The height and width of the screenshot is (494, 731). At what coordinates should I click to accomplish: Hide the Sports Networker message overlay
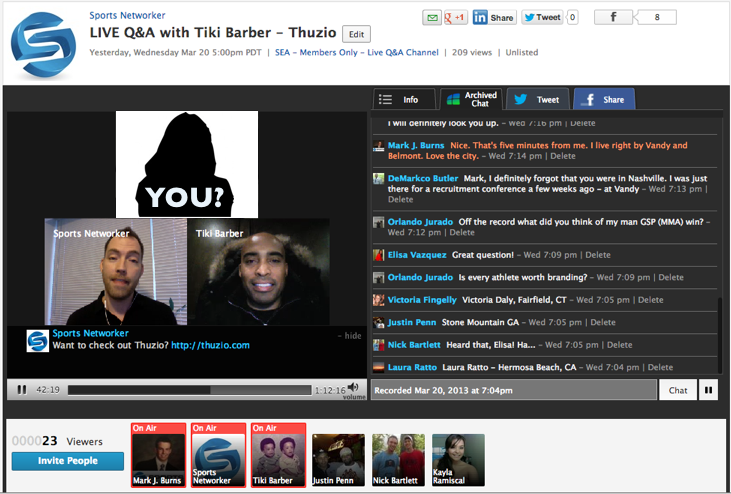(x=350, y=336)
